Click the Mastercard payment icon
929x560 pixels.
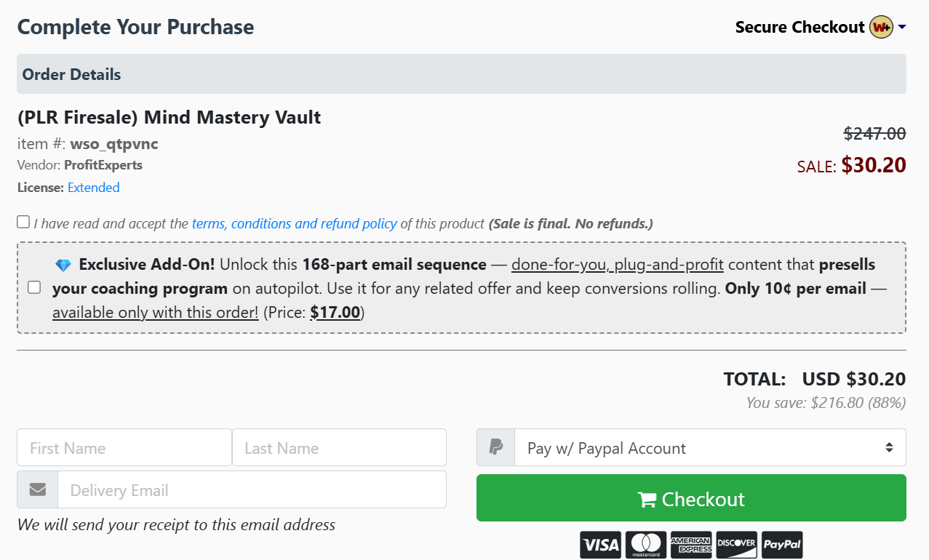click(645, 544)
